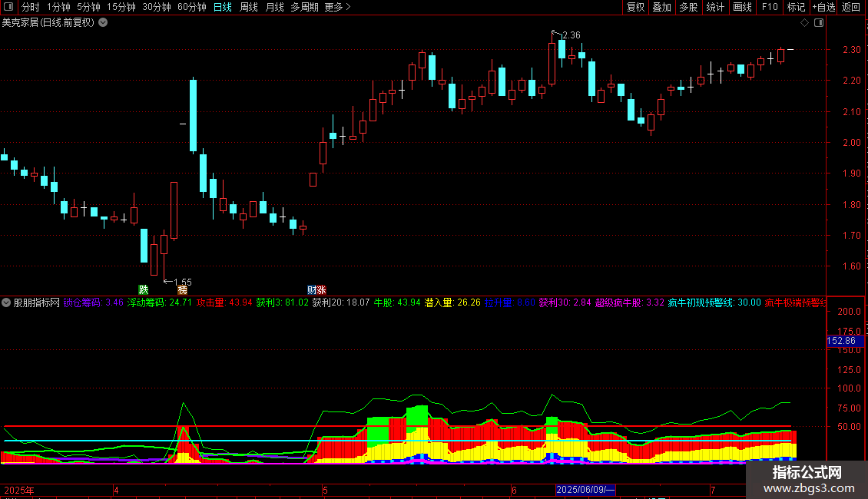The width and height of the screenshot is (868, 499).
Task: Activate the 画线 drawing tool
Action: (742, 7)
